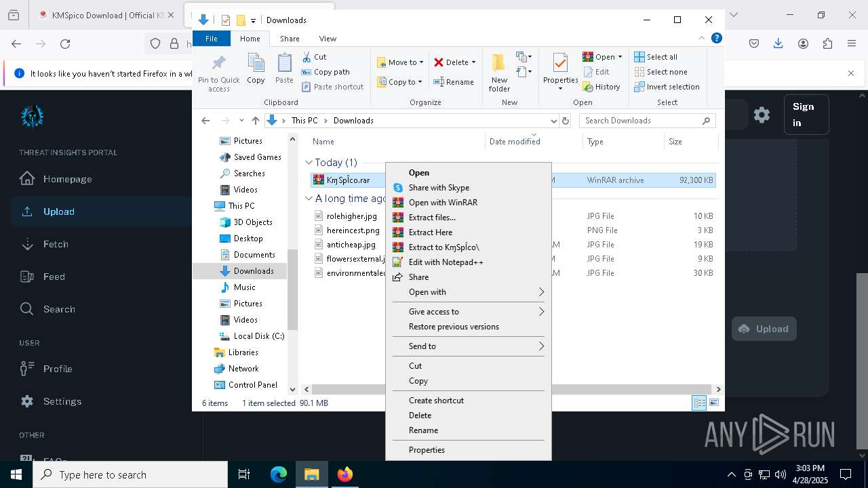The image size is (868, 488).
Task: Expand the Send to submenu
Action: click(469, 346)
